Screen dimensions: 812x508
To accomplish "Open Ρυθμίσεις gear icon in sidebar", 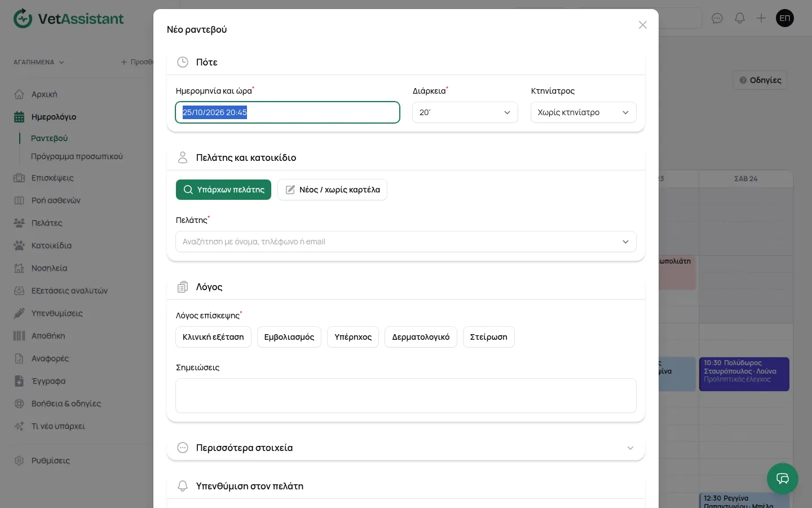I will pos(19,461).
